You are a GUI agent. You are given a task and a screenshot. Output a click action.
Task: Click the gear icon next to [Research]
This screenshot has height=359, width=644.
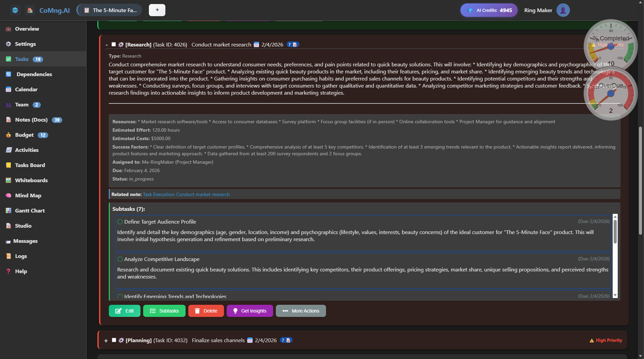121,44
